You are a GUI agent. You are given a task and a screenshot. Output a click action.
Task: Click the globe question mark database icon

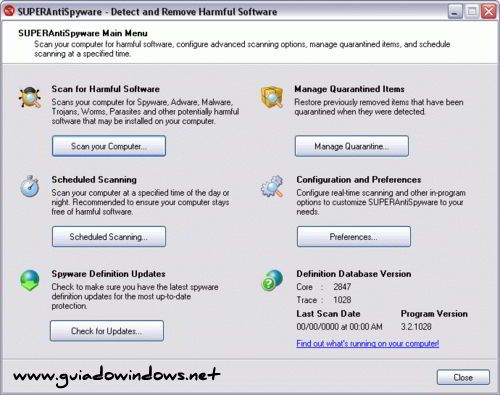coord(272,280)
